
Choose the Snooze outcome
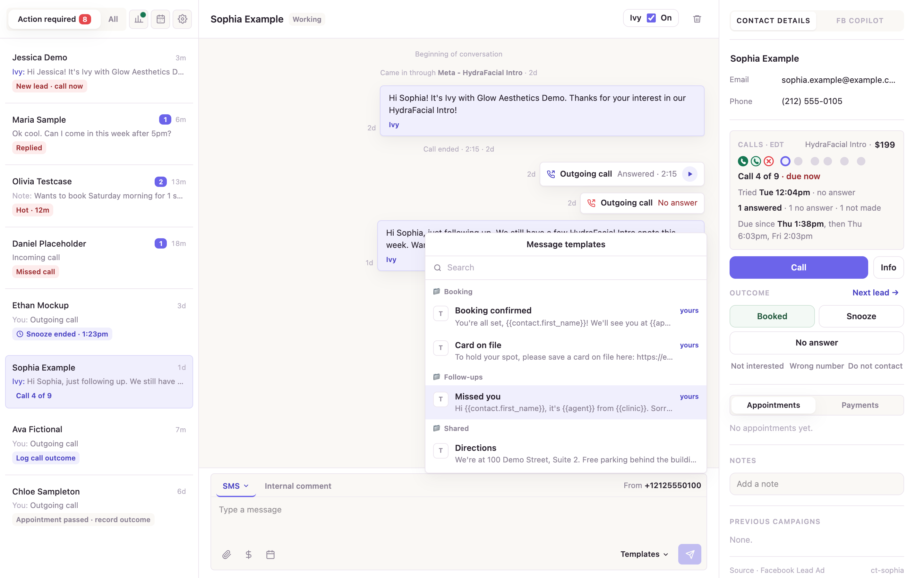(x=861, y=316)
